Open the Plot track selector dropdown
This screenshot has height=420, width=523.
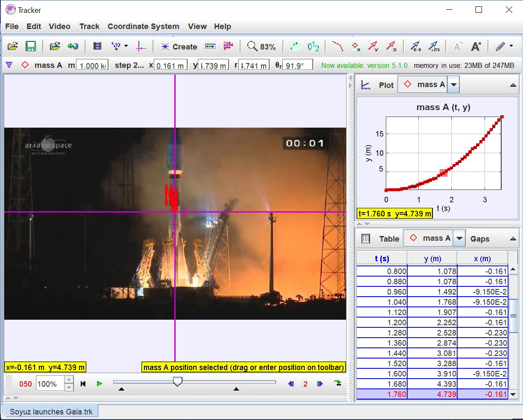pyautogui.click(x=454, y=85)
